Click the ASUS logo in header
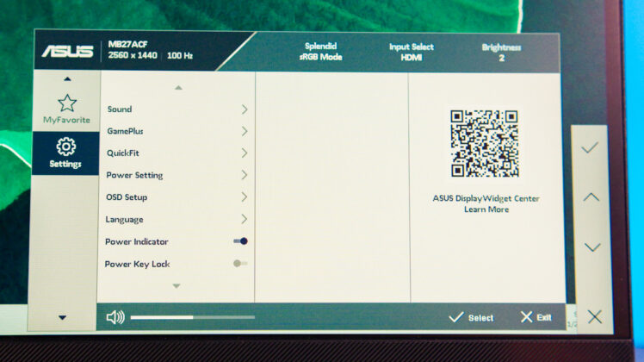Viewport: 644px width, 362px height. click(x=68, y=52)
